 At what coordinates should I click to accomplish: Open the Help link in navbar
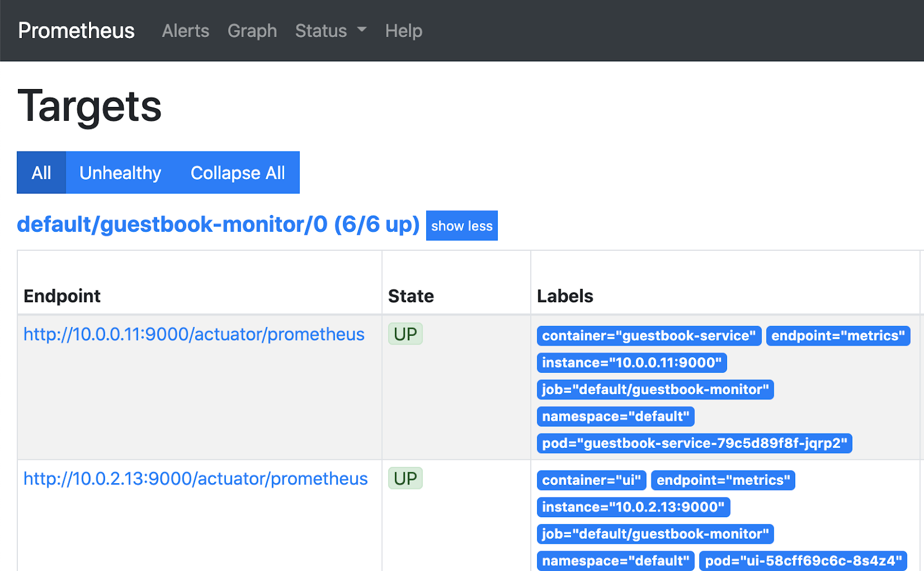point(403,31)
